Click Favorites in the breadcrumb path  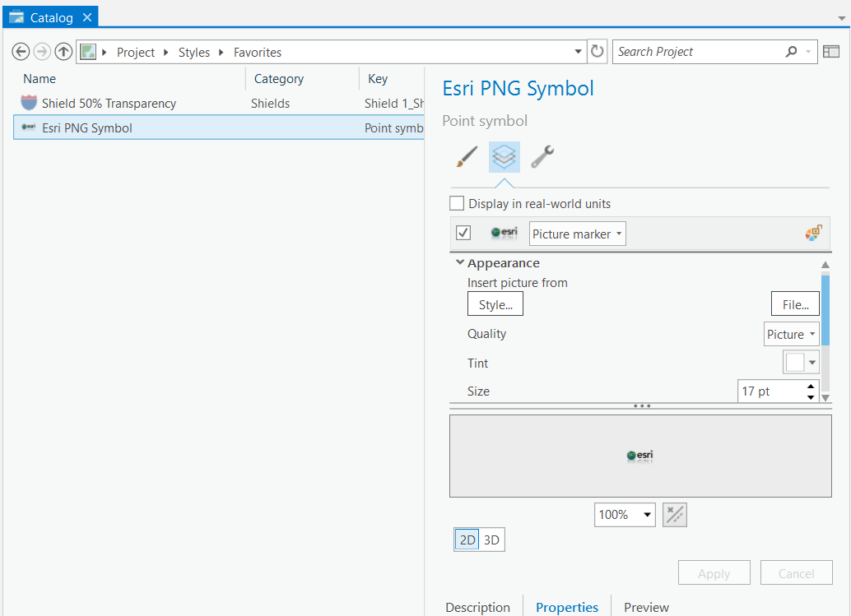[x=258, y=52]
